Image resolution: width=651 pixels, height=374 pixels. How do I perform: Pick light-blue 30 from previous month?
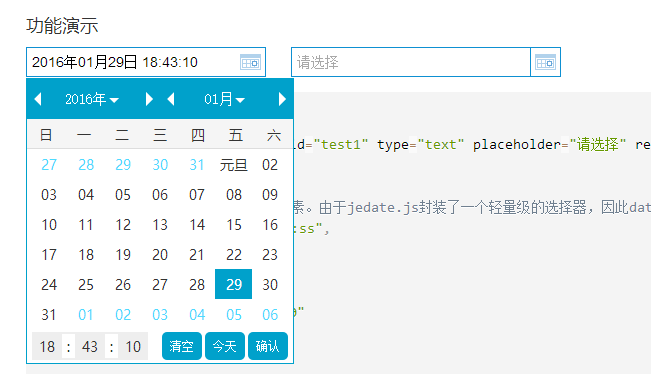tap(160, 165)
